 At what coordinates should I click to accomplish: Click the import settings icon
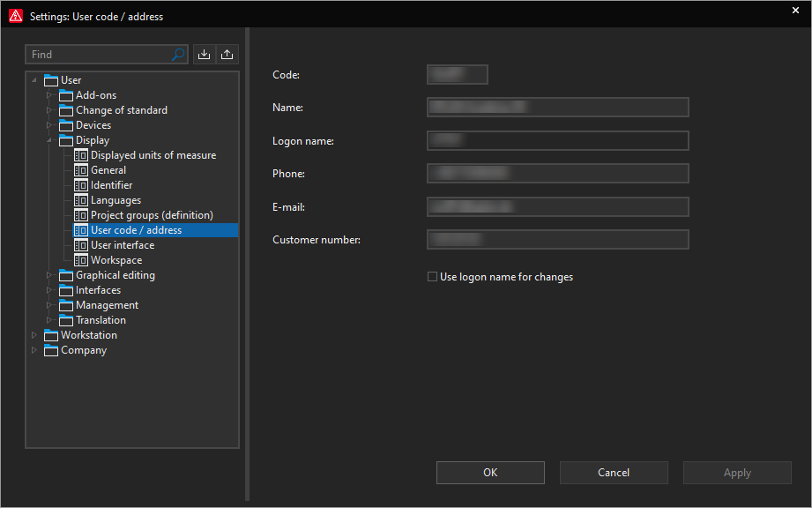click(x=204, y=55)
